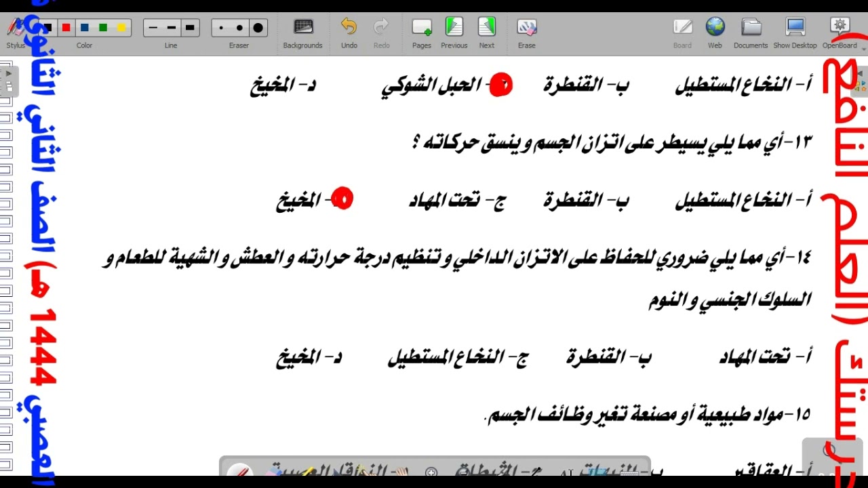Go to the Next page
The image size is (868, 488).
486,33
